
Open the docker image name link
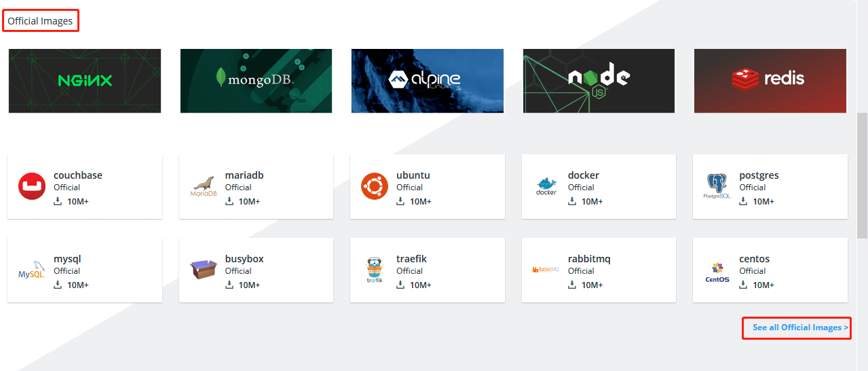(584, 175)
